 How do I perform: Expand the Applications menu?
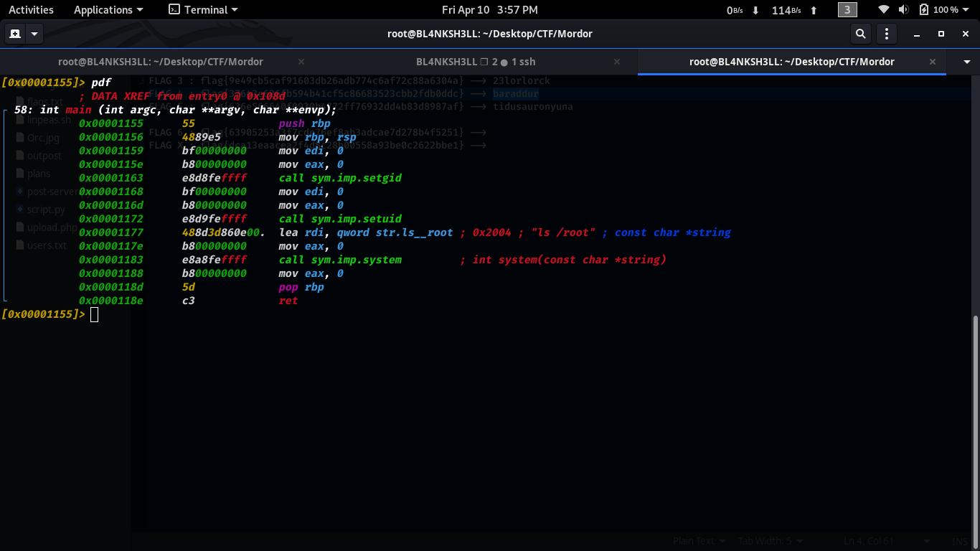[x=108, y=10]
